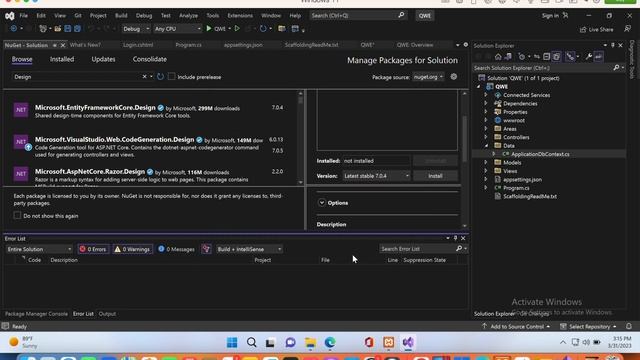
Task: Toggle Preview Selected Items icon in Solution Explorer
Action: click(598, 57)
